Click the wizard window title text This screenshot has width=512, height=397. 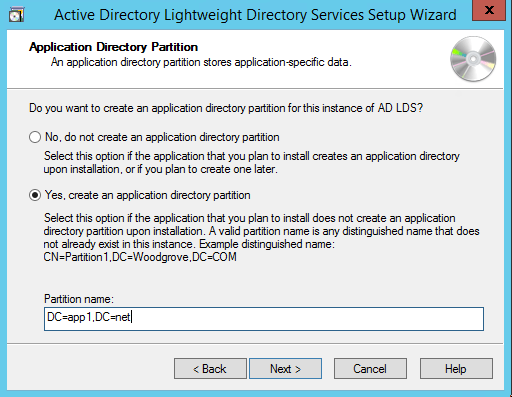[255, 15]
